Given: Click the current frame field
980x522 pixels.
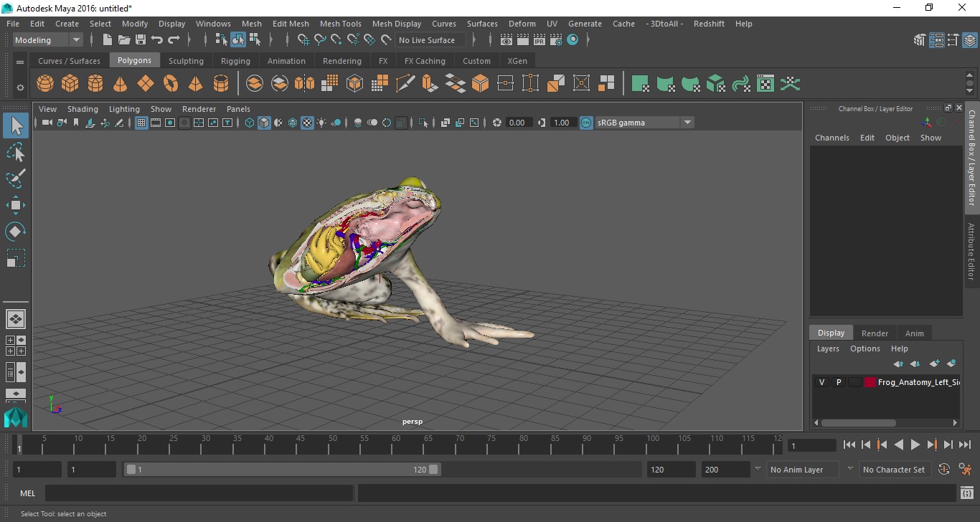Looking at the screenshot, I should [x=811, y=445].
